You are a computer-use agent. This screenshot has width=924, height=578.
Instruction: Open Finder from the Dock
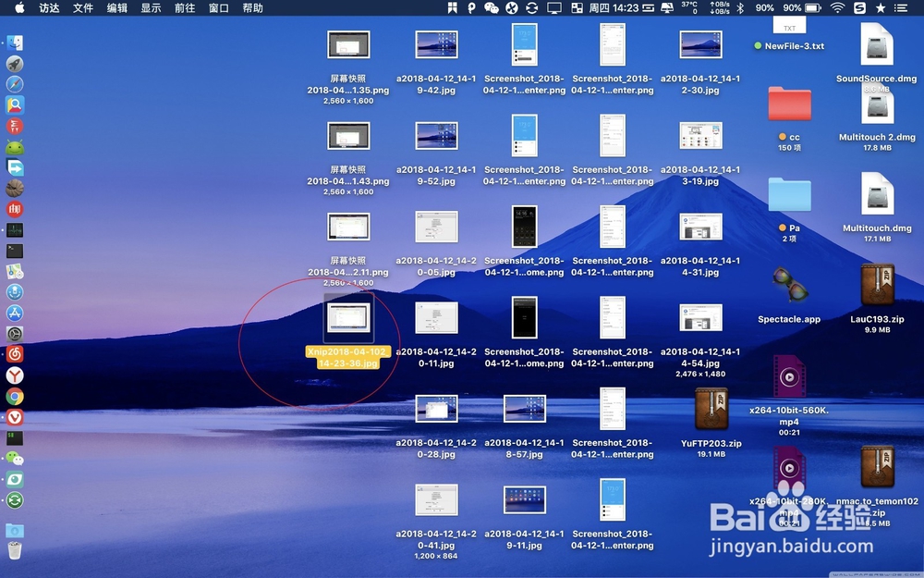[x=15, y=43]
